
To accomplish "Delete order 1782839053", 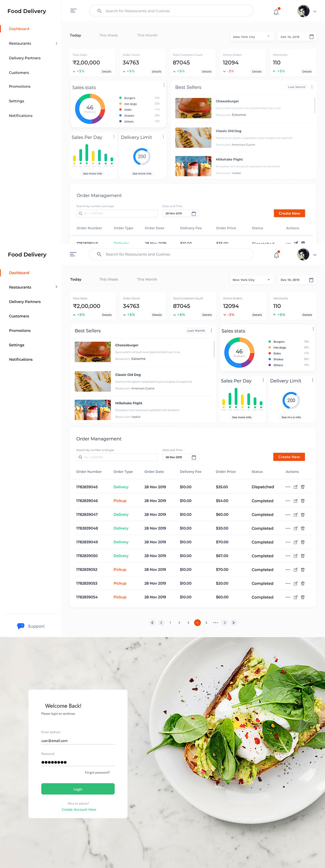I will point(303,583).
